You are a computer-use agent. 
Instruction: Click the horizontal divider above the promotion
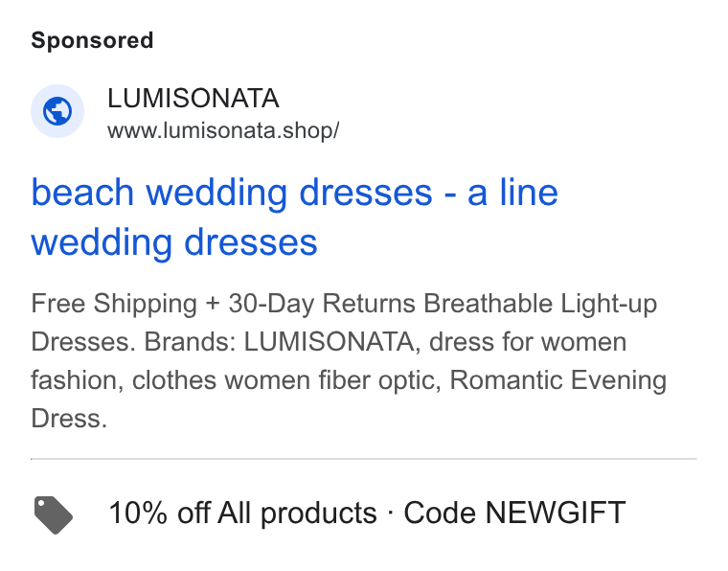pyautogui.click(x=364, y=459)
